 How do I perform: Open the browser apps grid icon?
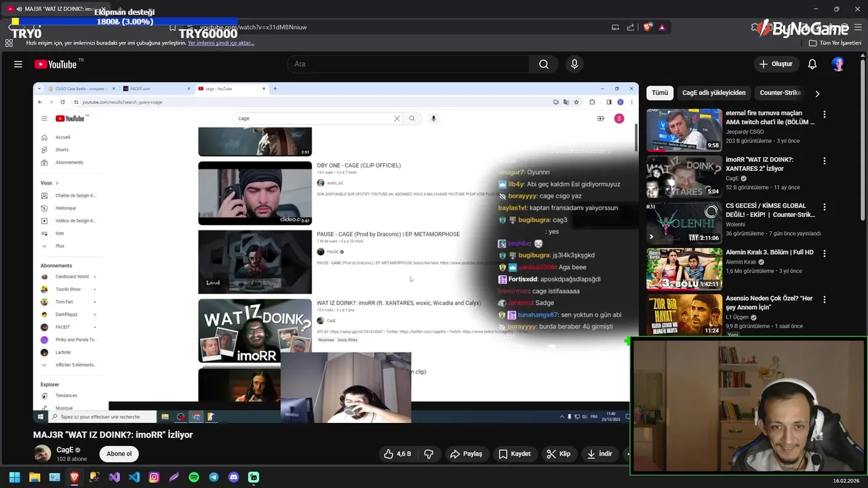(9, 43)
